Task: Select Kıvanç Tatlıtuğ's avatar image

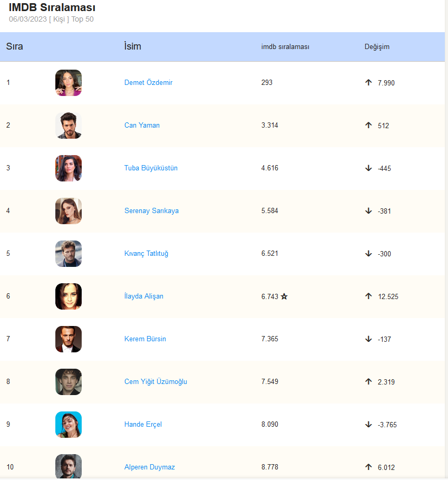Action: click(69, 254)
